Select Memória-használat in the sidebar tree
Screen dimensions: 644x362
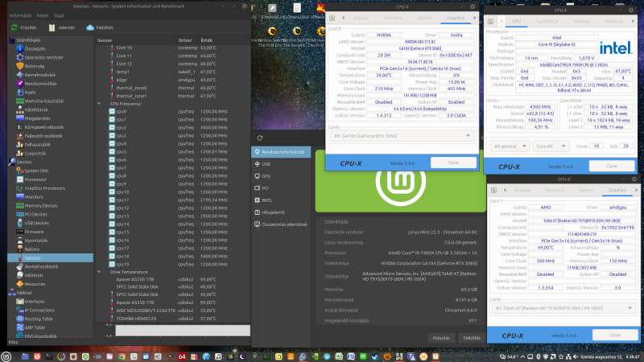[44, 101]
